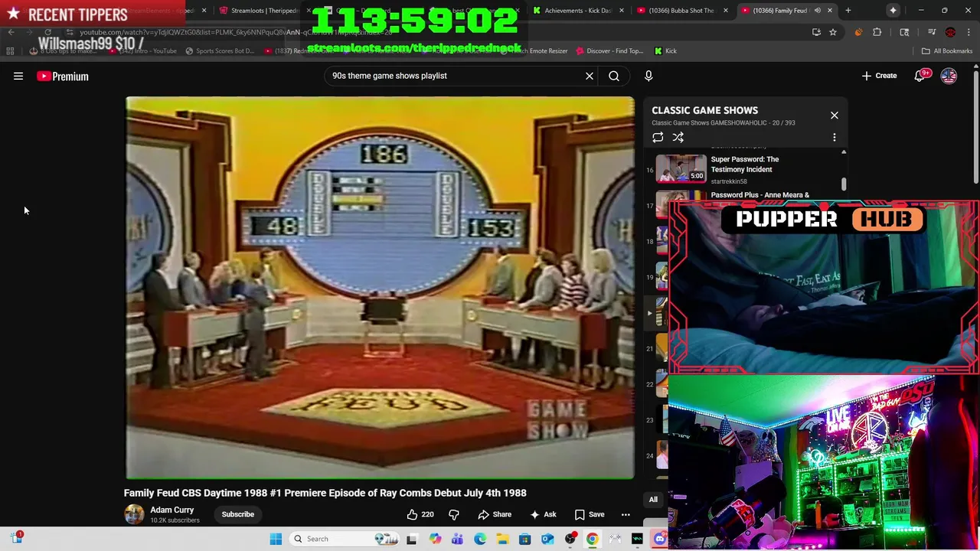Select the All filter chip

[653, 500]
